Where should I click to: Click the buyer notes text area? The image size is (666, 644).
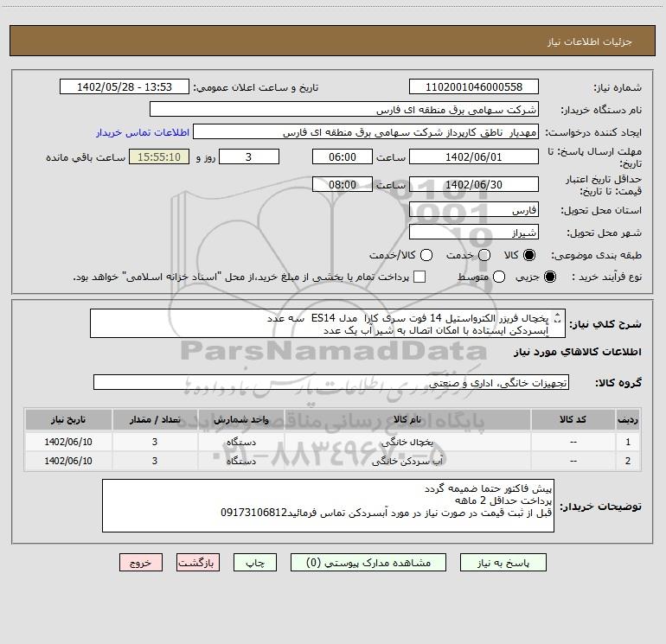click(328, 506)
